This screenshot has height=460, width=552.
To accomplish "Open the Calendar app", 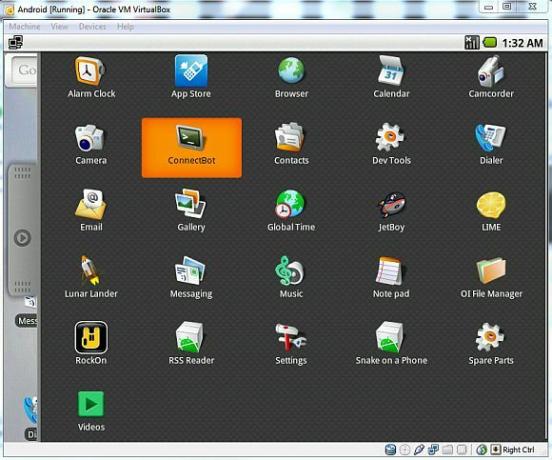I will tap(391, 77).
